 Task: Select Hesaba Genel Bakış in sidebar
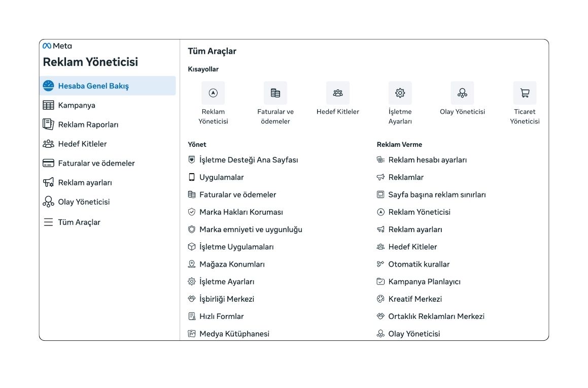[x=93, y=86]
